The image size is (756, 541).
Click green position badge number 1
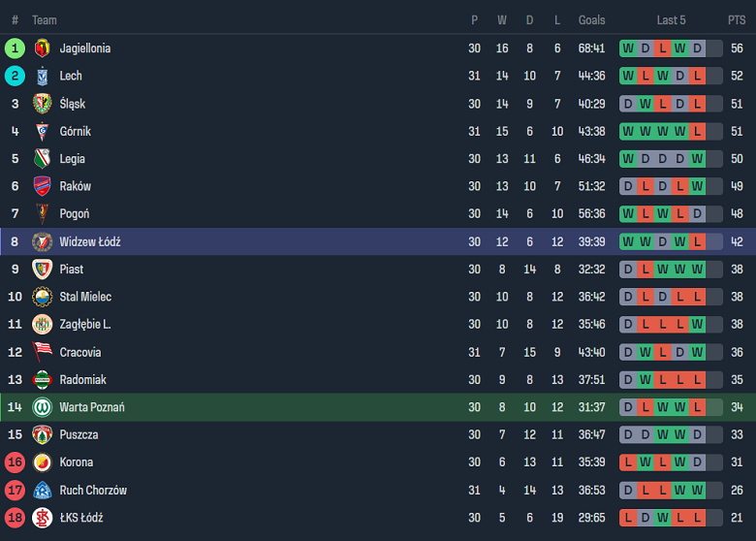(15, 48)
